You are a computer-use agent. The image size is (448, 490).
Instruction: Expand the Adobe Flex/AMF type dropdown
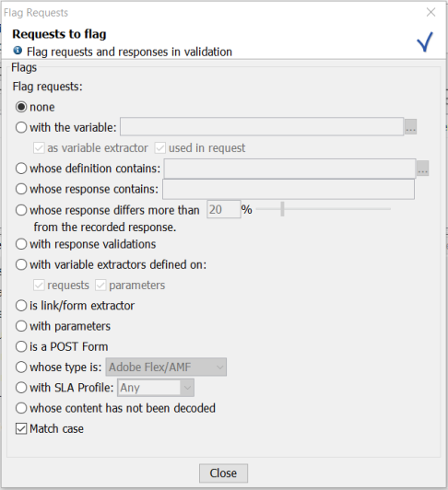tap(166, 367)
